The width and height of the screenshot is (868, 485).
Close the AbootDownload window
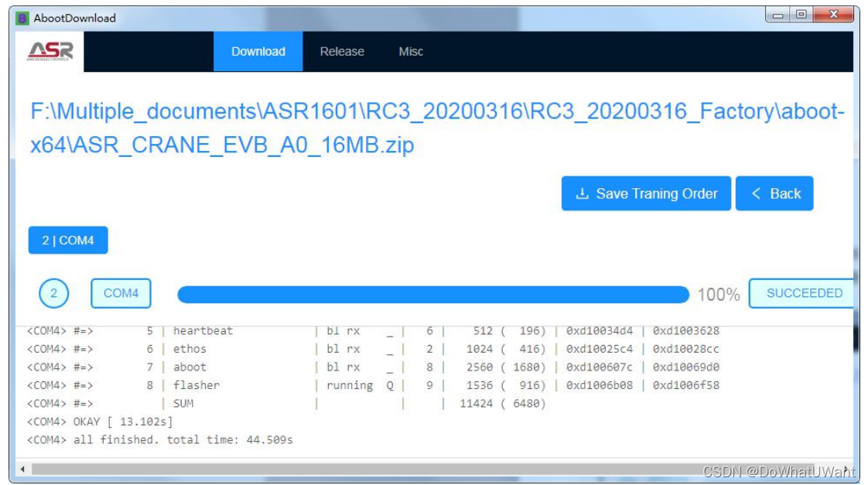click(x=834, y=15)
